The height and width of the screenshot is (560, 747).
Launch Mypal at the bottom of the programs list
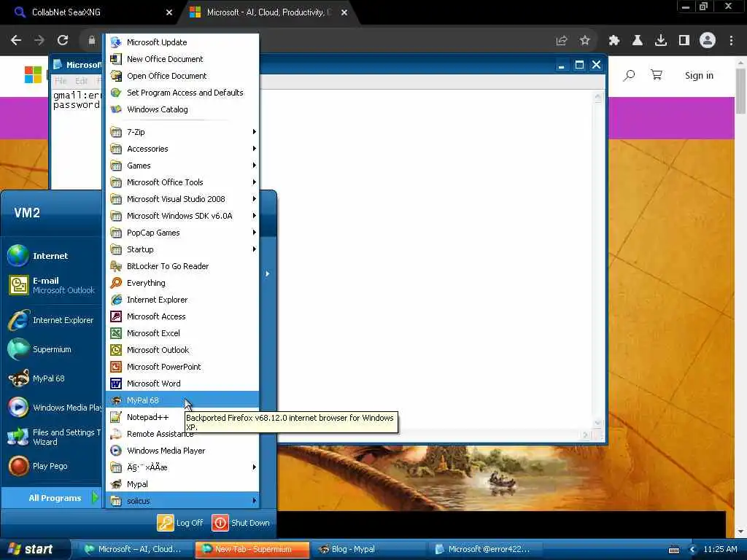coord(182,484)
